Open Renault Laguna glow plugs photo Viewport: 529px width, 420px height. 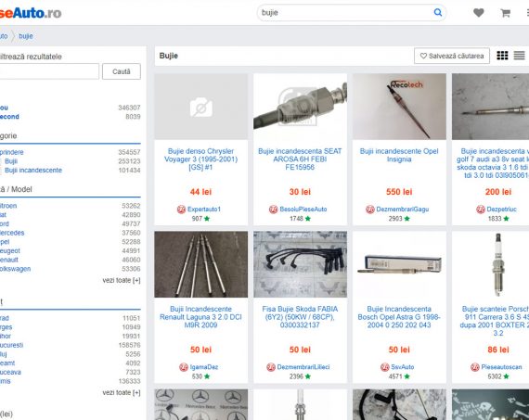tap(201, 264)
